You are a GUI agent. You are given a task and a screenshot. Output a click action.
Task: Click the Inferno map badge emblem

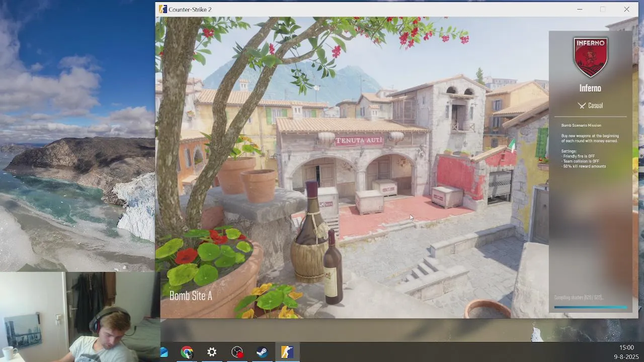[590, 57]
